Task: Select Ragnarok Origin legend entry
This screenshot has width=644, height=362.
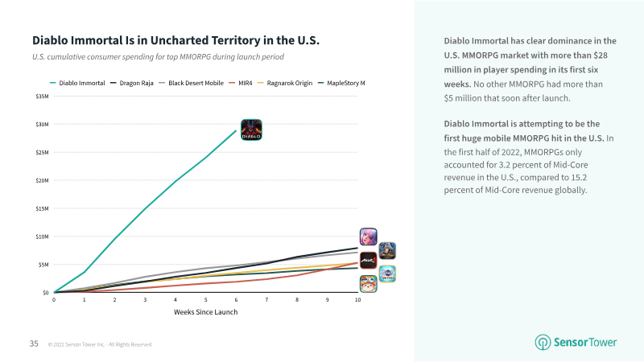Action: pos(285,83)
